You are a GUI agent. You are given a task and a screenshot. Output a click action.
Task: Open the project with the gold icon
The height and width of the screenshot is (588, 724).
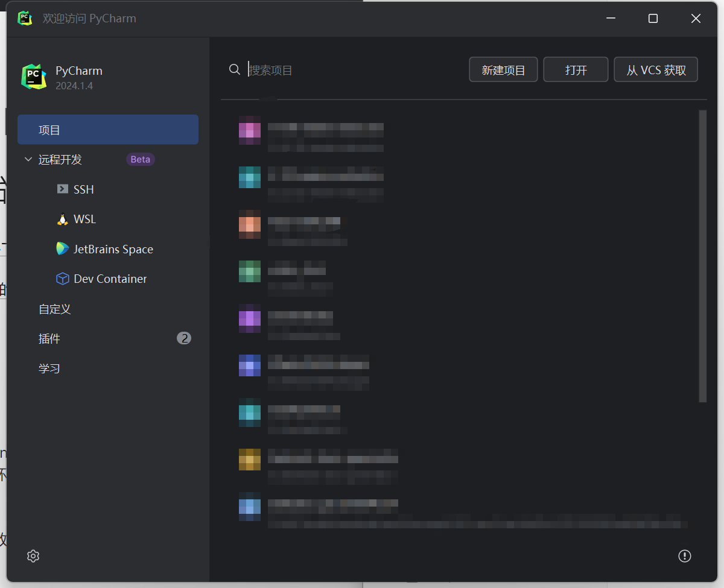click(250, 460)
